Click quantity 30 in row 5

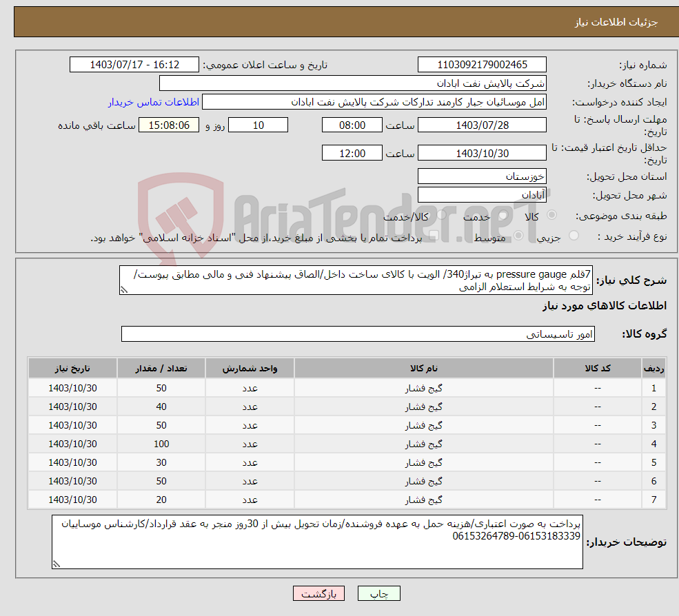tap(161, 463)
